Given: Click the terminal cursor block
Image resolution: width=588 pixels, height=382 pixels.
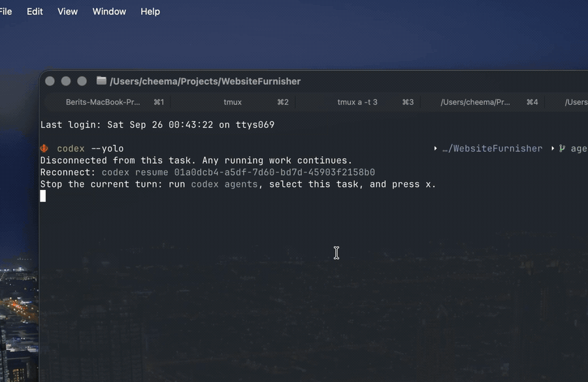Looking at the screenshot, I should point(43,196).
